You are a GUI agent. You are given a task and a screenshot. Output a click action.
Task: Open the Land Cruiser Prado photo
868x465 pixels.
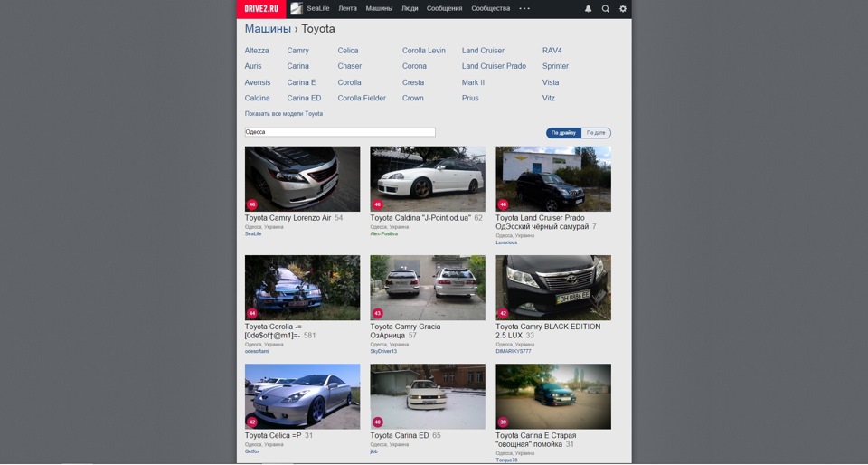point(553,179)
